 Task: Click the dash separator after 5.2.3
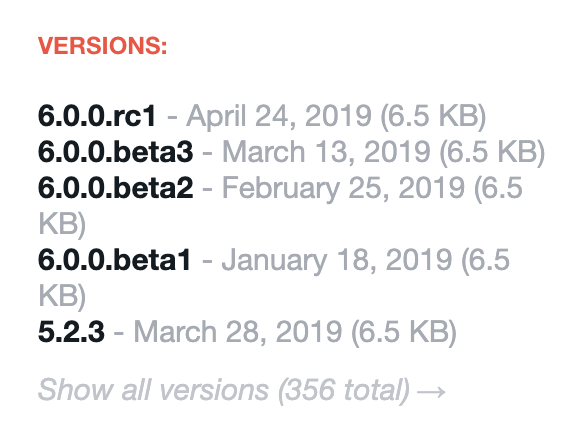pyautogui.click(x=119, y=333)
